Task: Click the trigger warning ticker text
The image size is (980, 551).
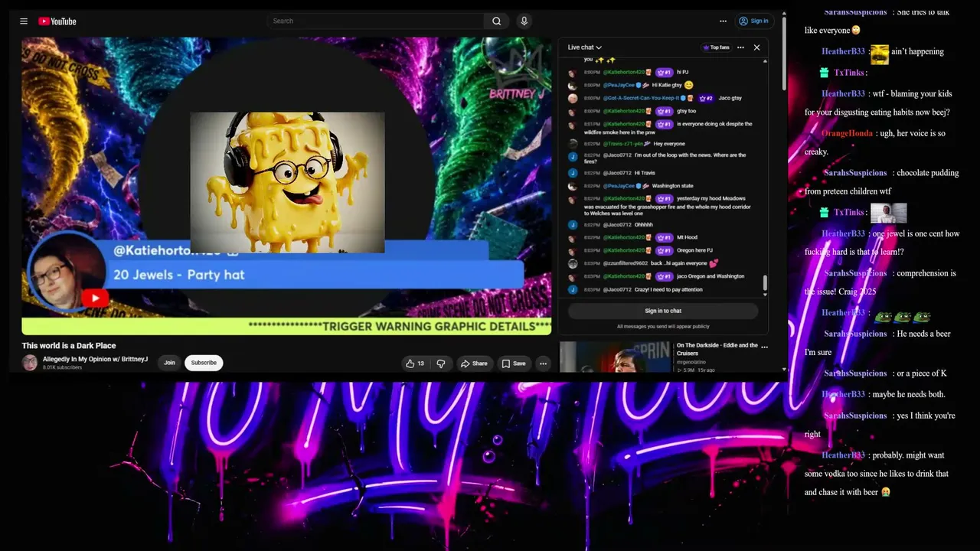Action: pos(399,327)
